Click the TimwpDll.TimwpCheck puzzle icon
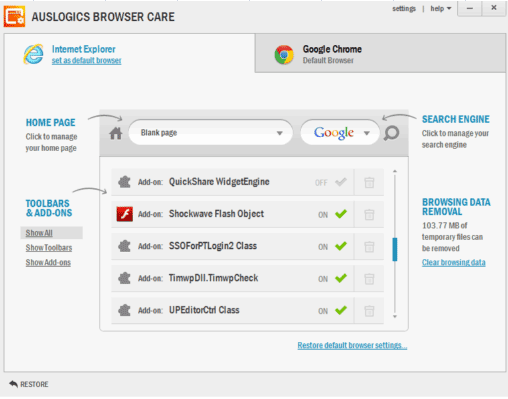 point(124,278)
